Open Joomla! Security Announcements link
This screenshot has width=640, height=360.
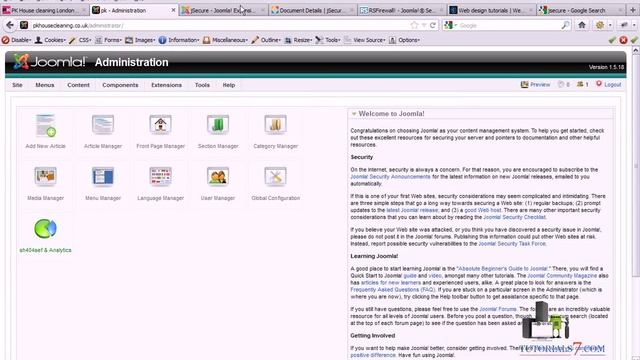pos(390,177)
